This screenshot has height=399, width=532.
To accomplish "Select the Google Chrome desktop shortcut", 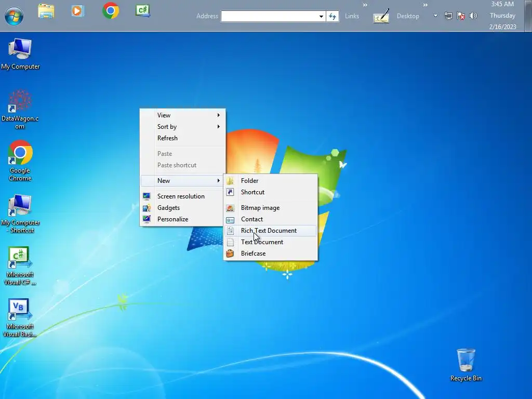I will click(x=20, y=161).
